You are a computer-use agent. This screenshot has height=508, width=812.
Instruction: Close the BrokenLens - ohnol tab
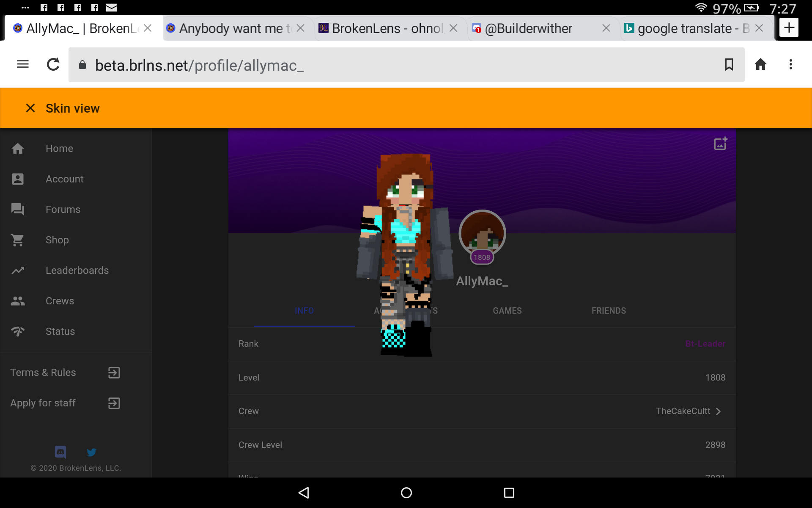click(x=453, y=28)
